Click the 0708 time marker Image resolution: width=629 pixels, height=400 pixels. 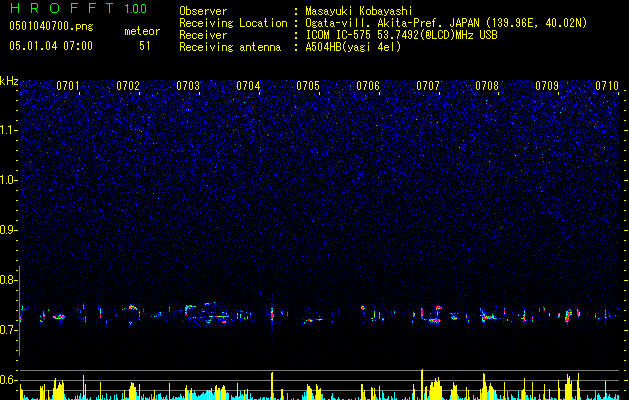coord(487,85)
